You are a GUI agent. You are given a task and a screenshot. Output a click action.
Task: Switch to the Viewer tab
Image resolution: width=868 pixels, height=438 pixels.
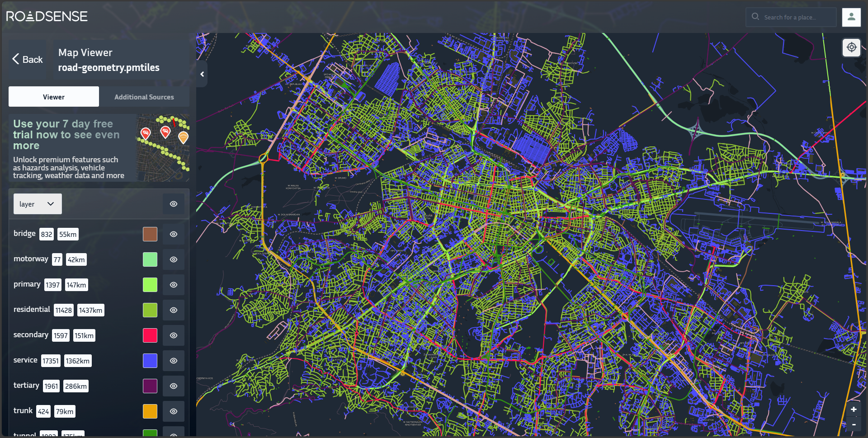click(54, 97)
